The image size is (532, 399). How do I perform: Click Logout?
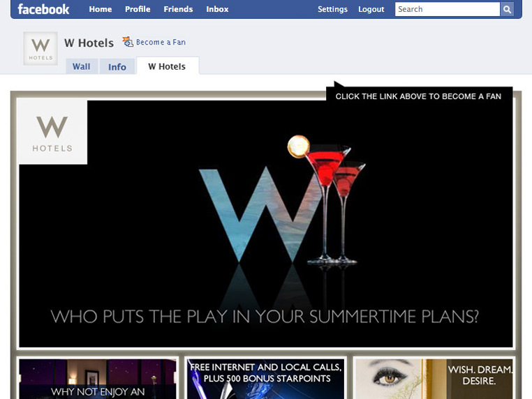pos(371,9)
